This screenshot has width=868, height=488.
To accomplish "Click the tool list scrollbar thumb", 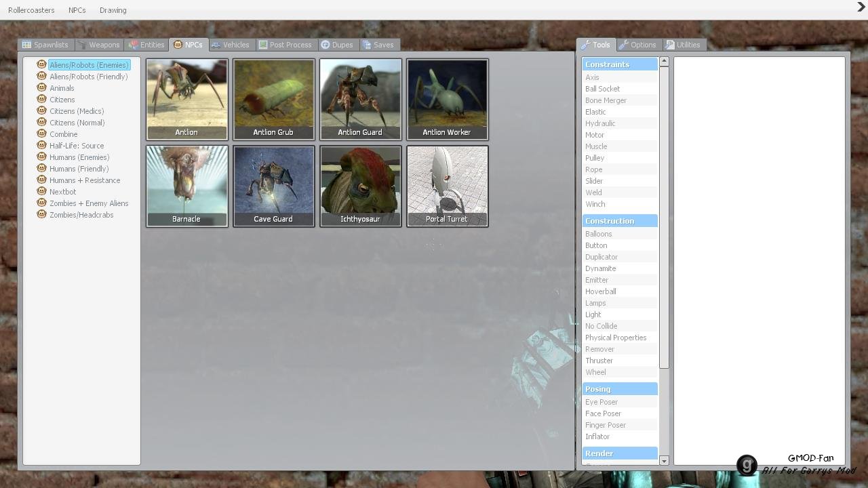I will (664, 218).
